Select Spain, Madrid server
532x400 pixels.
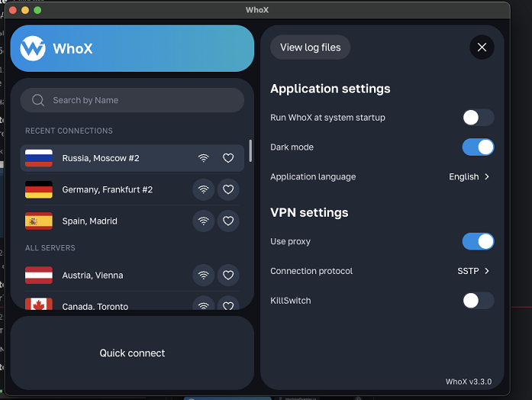tap(132, 221)
